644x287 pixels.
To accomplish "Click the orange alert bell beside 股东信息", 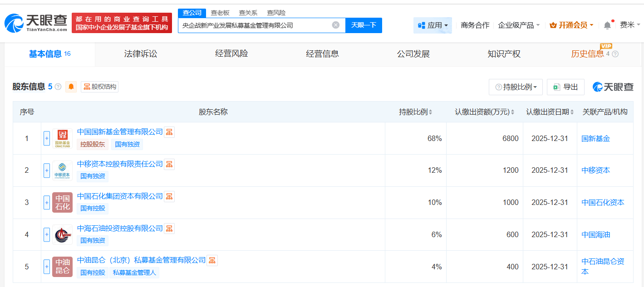I will [71, 87].
